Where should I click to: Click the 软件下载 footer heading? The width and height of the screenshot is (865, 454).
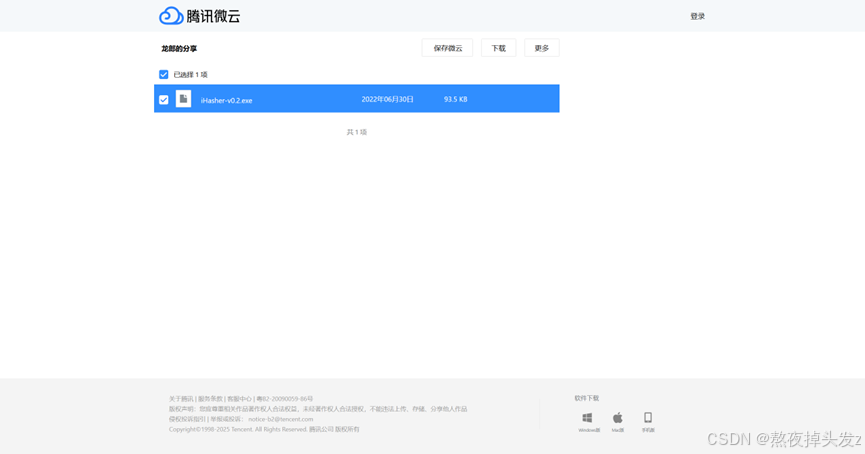point(586,398)
